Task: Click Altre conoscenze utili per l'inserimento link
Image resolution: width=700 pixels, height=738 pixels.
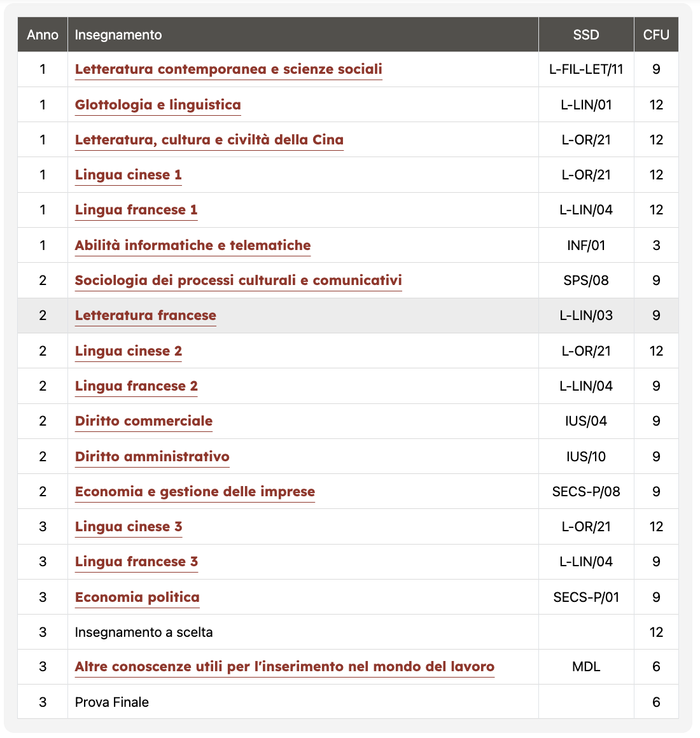Action: pos(284,667)
